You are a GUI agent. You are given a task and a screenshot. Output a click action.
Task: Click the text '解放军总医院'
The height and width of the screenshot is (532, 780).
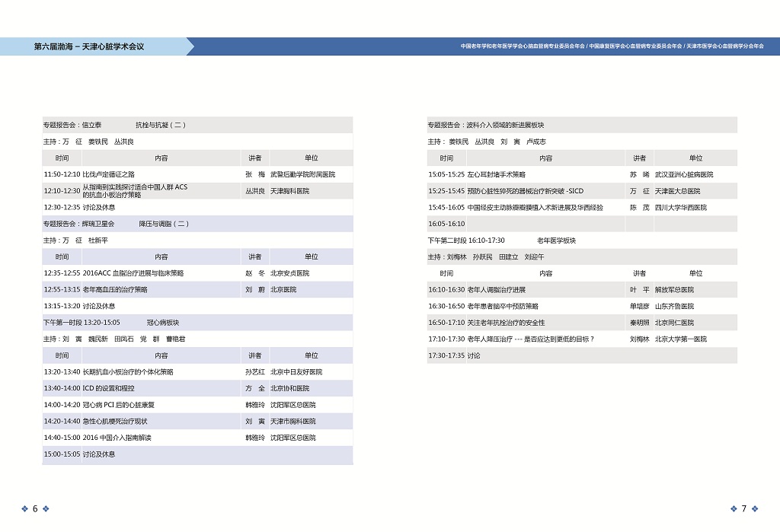(674, 289)
